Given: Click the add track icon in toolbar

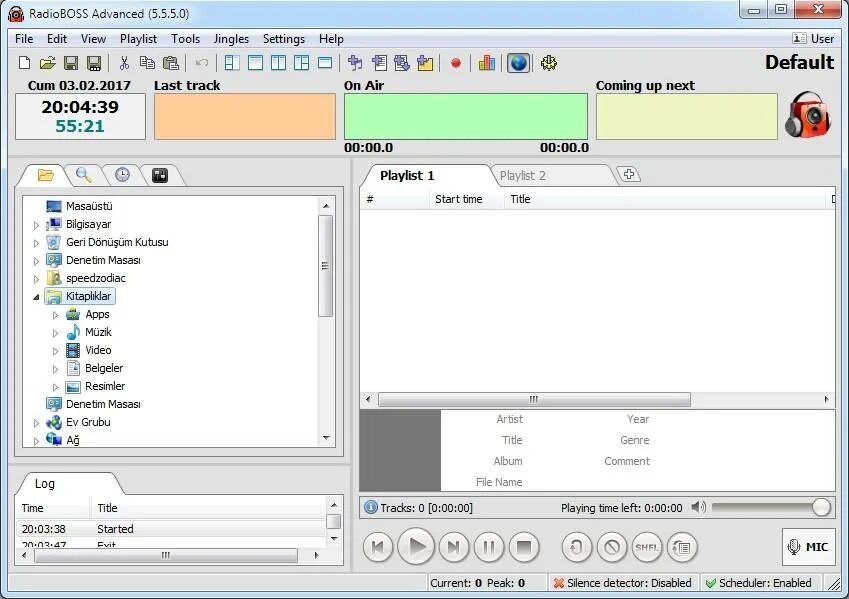Looking at the screenshot, I should tap(355, 63).
